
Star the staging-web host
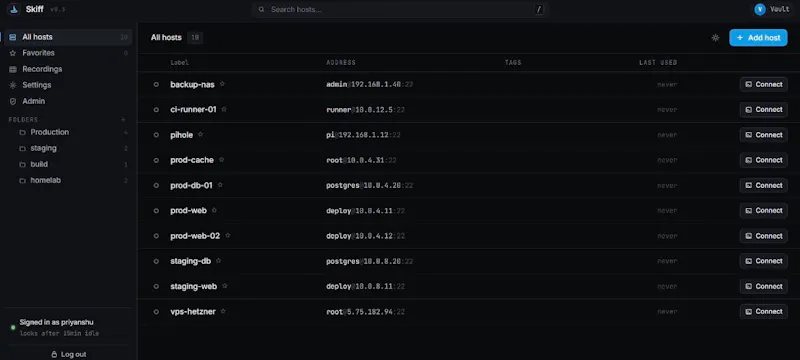tap(224, 286)
